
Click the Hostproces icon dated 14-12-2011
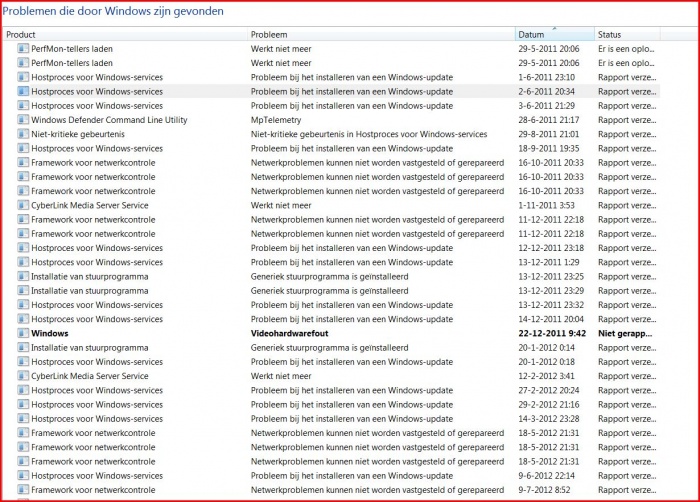pyautogui.click(x=23, y=319)
